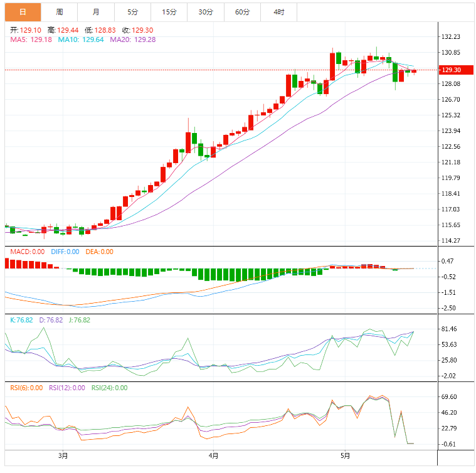
Task: Click the 81.46 KDJ axis label
Action: [449, 329]
